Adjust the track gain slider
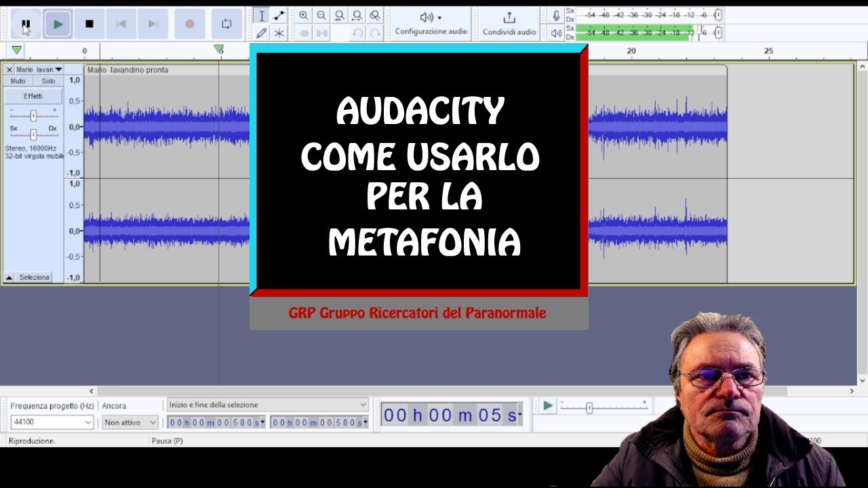Viewport: 868px width, 488px height. coord(33,115)
